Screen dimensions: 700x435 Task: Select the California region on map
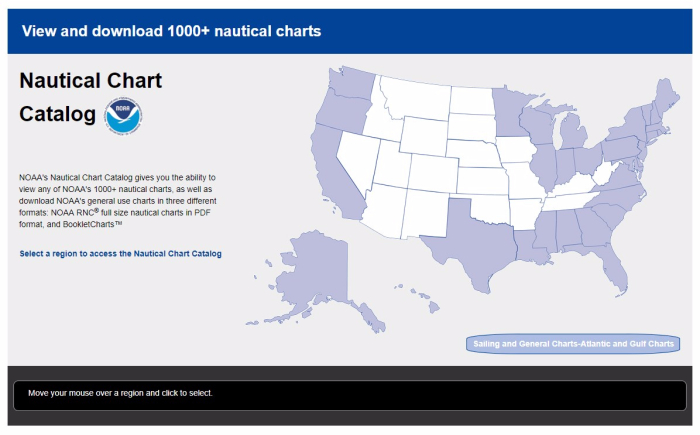(x=333, y=174)
